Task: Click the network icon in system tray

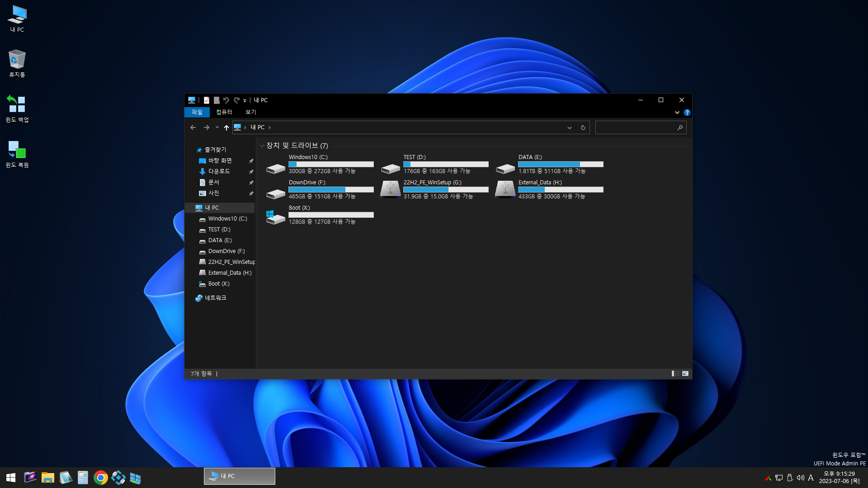Action: tap(779, 478)
